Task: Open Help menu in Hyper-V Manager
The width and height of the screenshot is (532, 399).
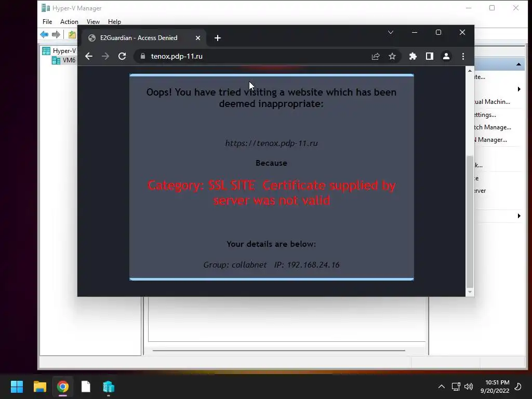Action: tap(114, 22)
